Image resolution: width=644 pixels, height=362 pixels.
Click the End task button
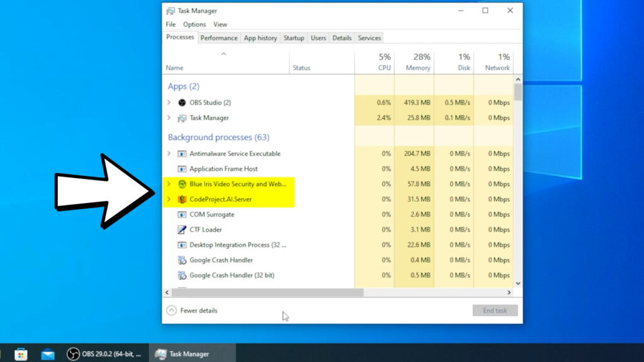[x=495, y=310]
